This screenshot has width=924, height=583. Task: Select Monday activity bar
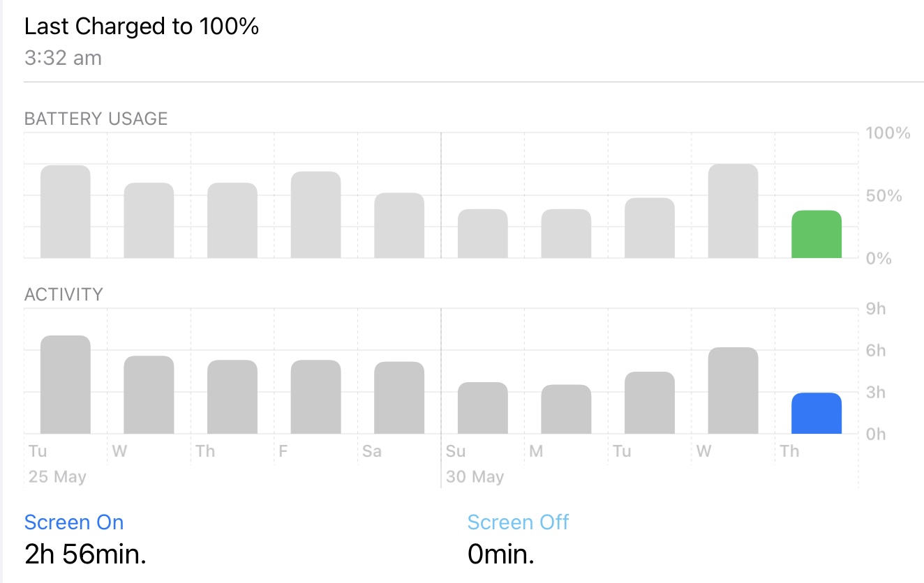(x=566, y=409)
